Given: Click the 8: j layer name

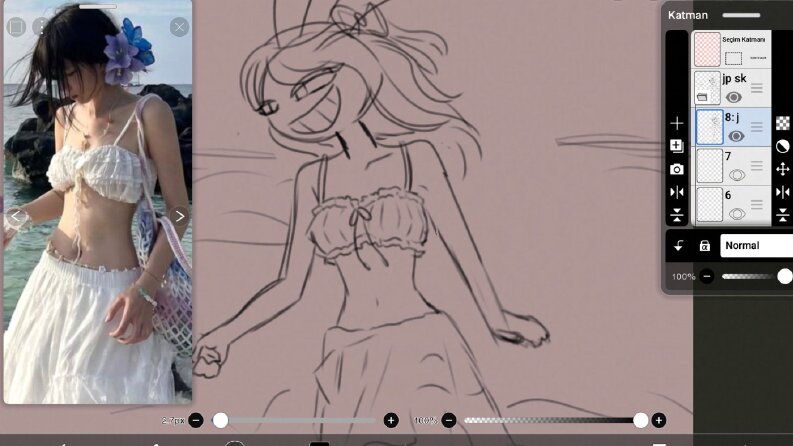Looking at the screenshot, I should pyautogui.click(x=732, y=117).
